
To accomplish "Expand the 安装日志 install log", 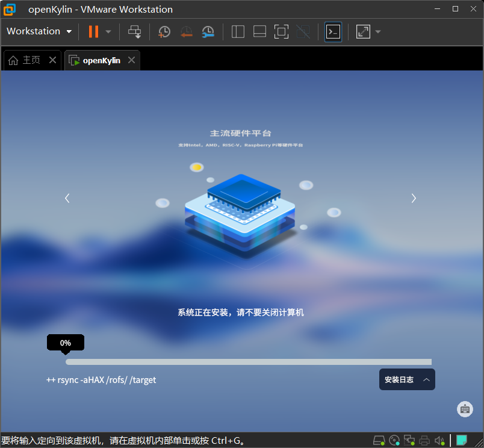I will tap(407, 379).
